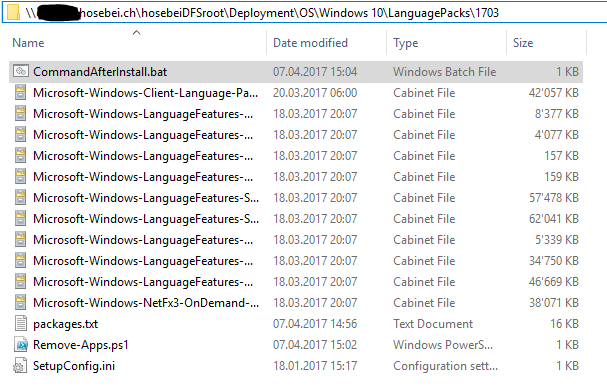The image size is (607, 392).
Task: Toggle sort direction with the ascending arrow
Action: pyautogui.click(x=136, y=33)
